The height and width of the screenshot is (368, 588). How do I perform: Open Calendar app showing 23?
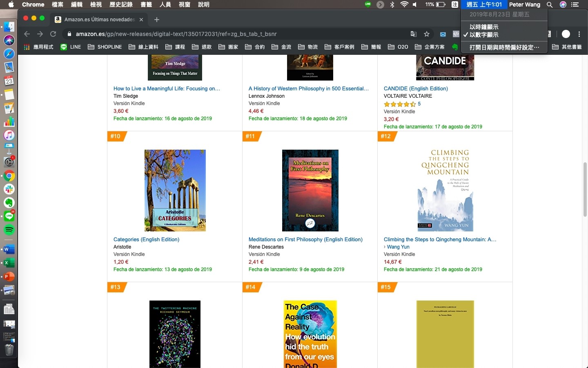[x=9, y=81]
